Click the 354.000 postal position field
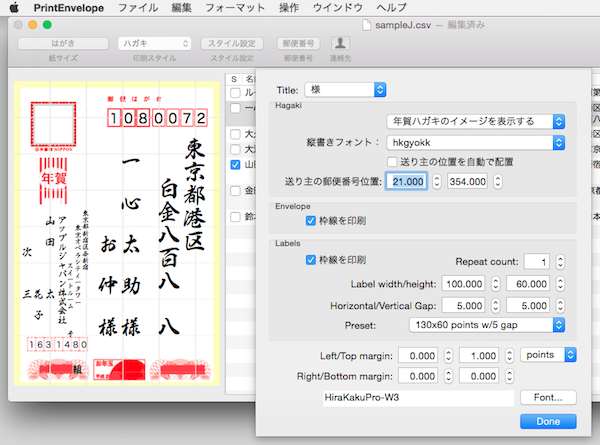Image resolution: width=600 pixels, height=445 pixels. click(x=468, y=181)
